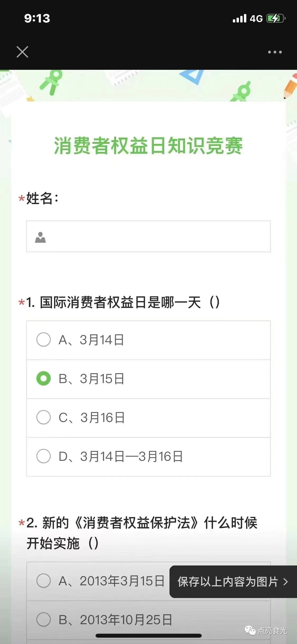Viewport: 297px width, 644px height.
Task: Close the quiz page with X icon
Action: point(22,52)
